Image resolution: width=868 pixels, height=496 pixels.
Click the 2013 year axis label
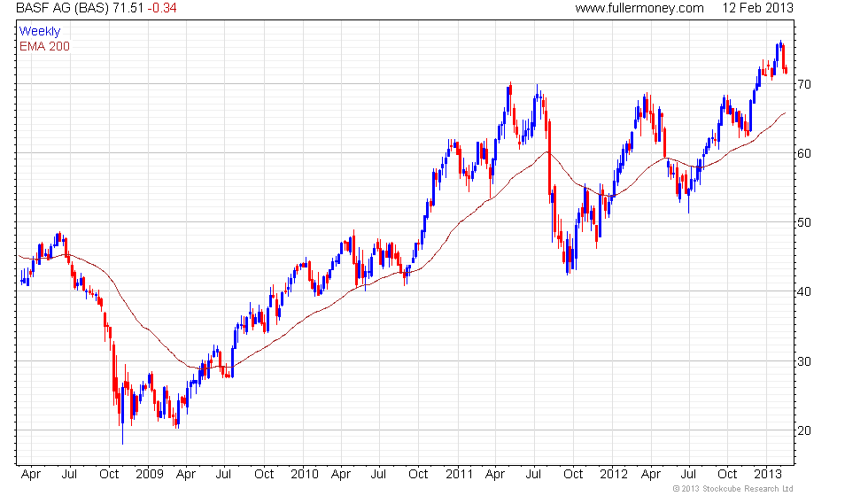pyautogui.click(x=769, y=475)
